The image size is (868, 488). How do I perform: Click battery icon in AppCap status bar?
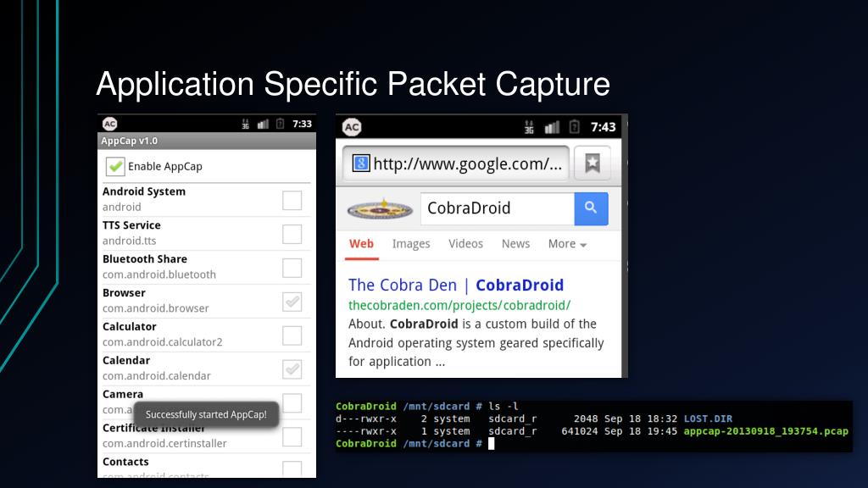(280, 124)
